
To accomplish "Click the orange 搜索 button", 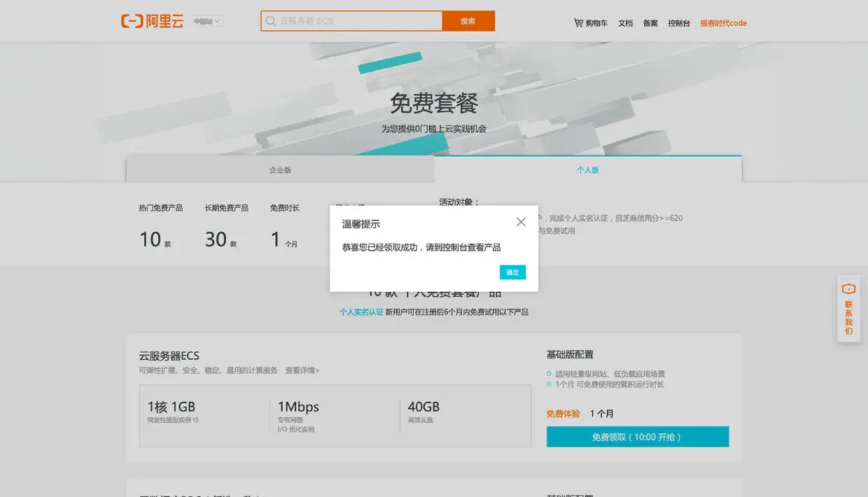I will pyautogui.click(x=468, y=21).
